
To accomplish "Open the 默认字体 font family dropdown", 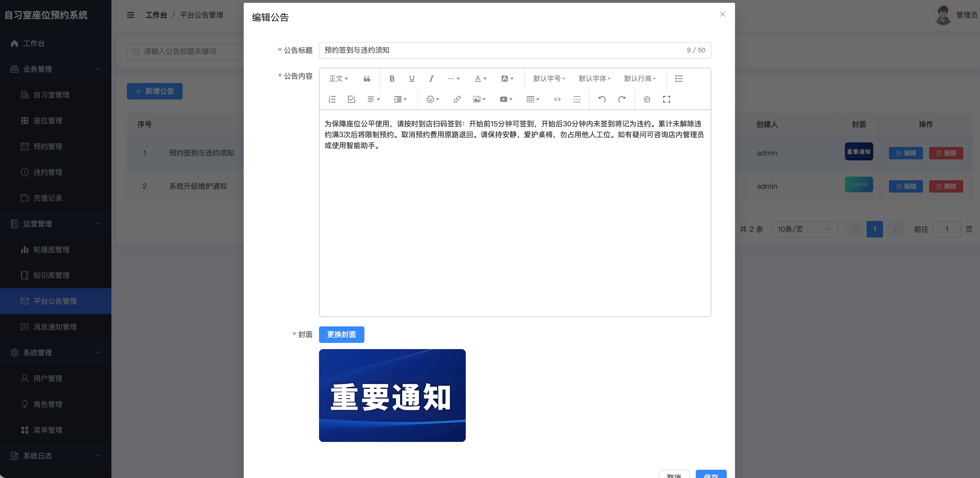I will coord(594,79).
